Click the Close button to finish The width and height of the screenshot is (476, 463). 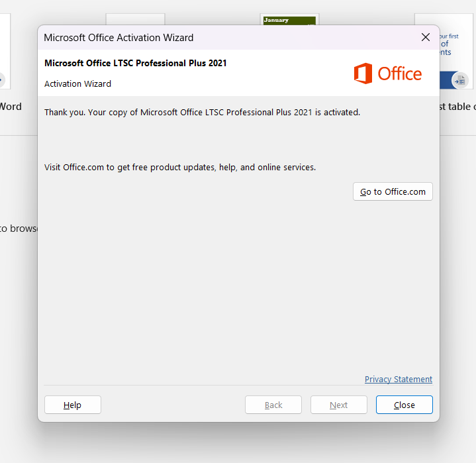[404, 405]
